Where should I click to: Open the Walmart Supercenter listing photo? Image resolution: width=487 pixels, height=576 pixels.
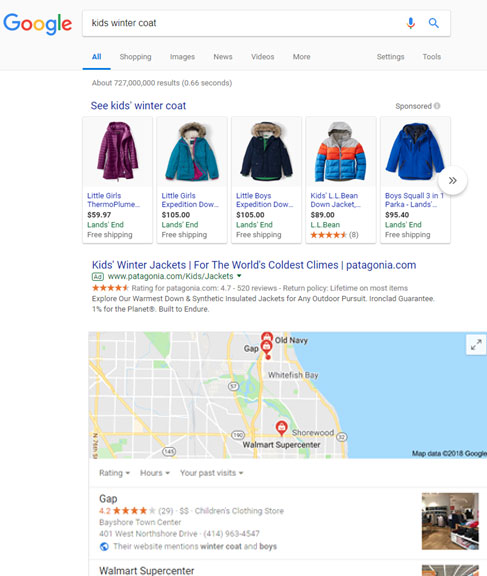(x=450, y=570)
